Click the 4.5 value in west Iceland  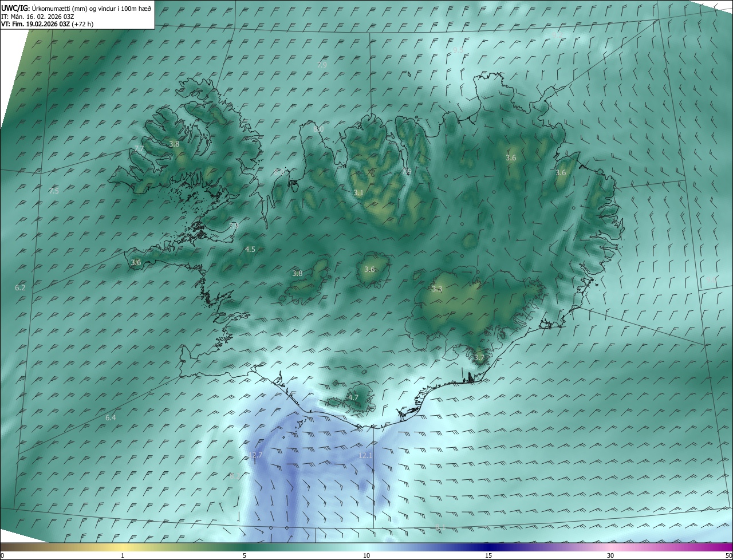point(250,249)
